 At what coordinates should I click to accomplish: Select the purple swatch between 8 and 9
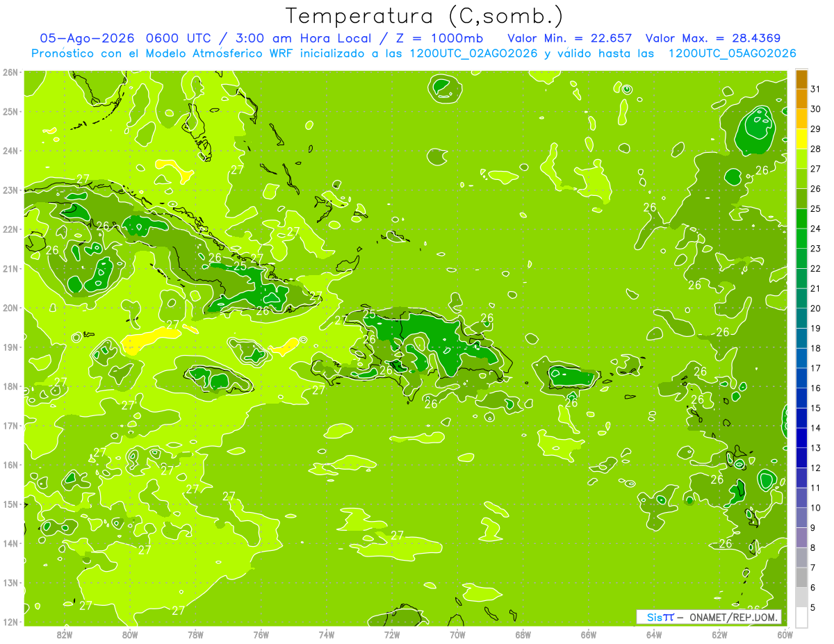801,538
